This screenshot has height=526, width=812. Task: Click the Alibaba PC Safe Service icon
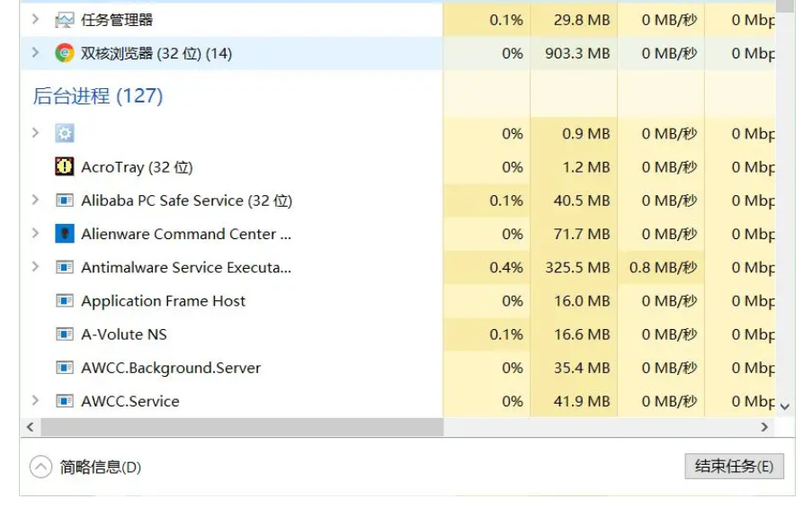(64, 201)
